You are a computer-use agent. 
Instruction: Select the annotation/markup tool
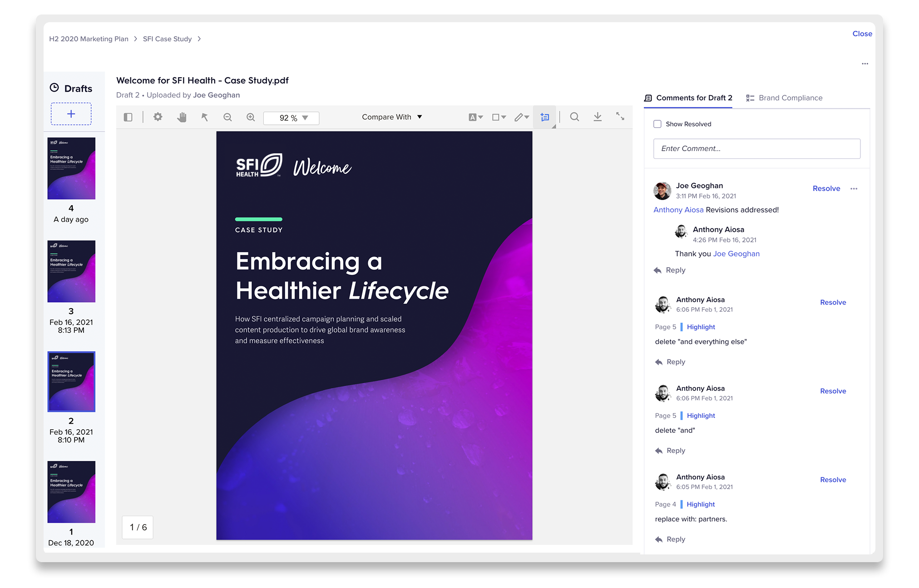523,117
